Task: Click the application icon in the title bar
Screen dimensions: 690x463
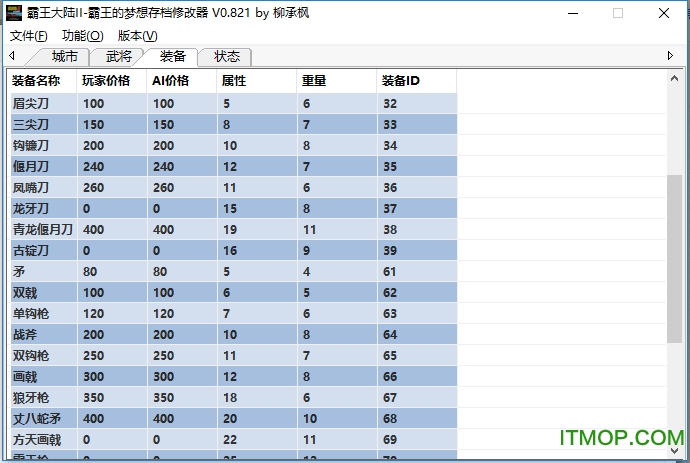Action: point(14,13)
